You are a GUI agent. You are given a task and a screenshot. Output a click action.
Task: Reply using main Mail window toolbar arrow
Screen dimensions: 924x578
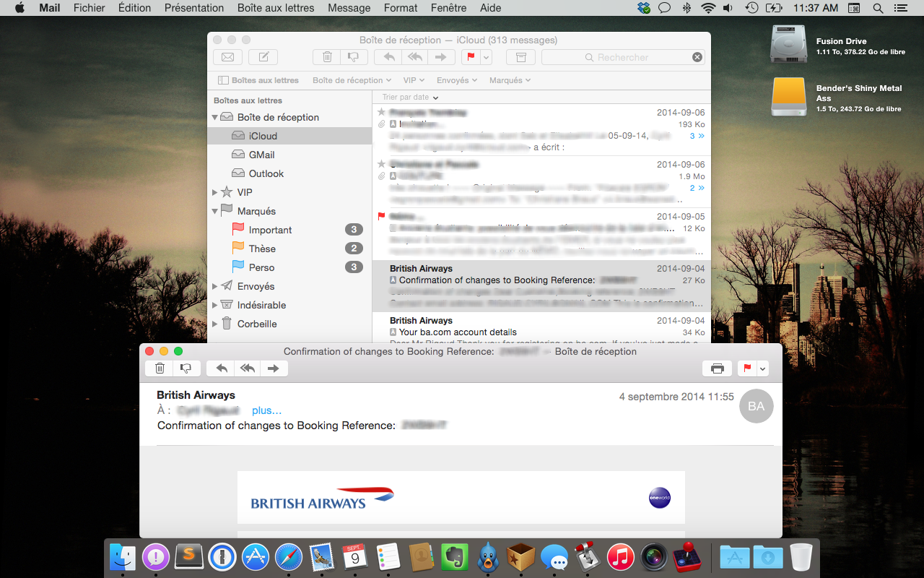click(x=389, y=57)
